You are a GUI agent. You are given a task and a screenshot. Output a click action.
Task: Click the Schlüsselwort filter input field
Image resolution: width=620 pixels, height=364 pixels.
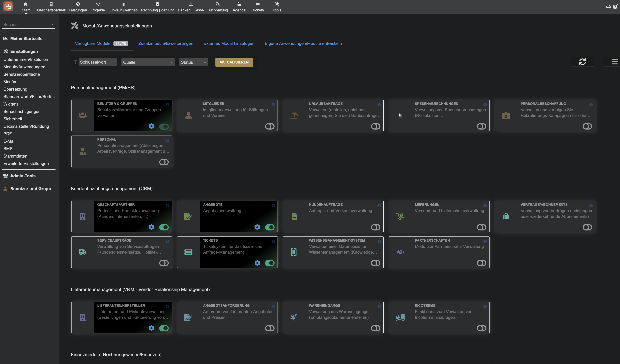coord(98,62)
